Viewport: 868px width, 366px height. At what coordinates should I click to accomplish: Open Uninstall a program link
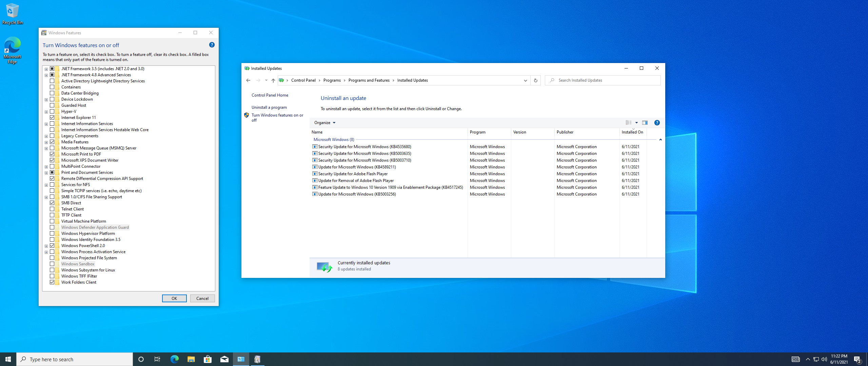pyautogui.click(x=269, y=107)
